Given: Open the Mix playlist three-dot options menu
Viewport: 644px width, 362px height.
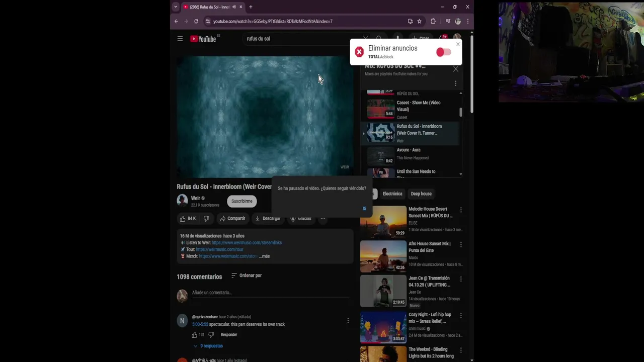Looking at the screenshot, I should point(456,83).
